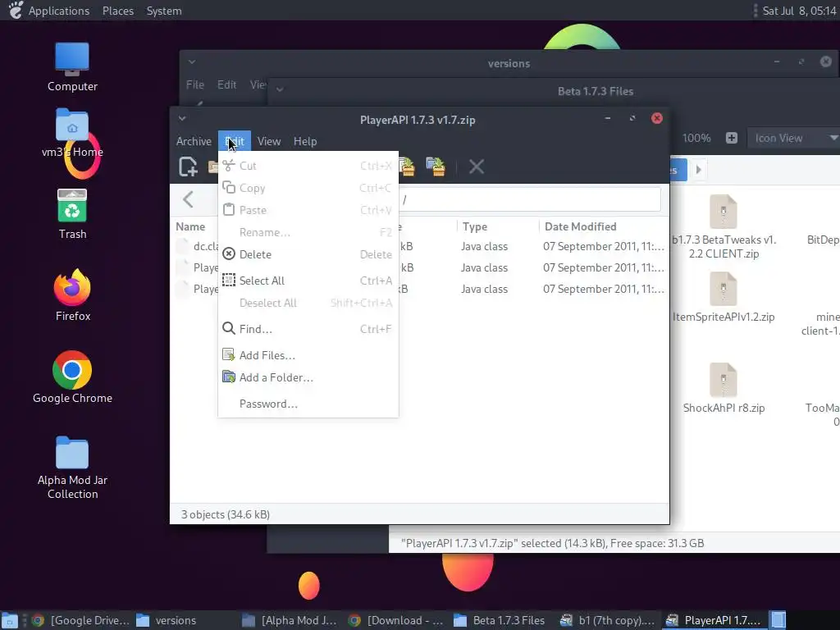840x630 pixels.
Task: Click the PlayerAPI 1.7 taskbar item
Action: coord(714,620)
